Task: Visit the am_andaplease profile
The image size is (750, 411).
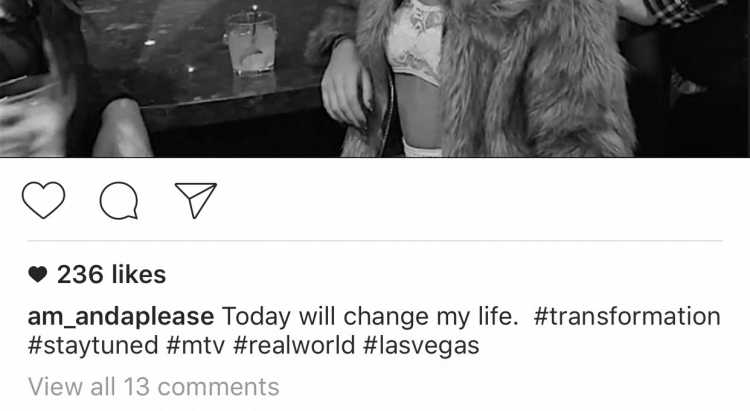Action: [121, 316]
